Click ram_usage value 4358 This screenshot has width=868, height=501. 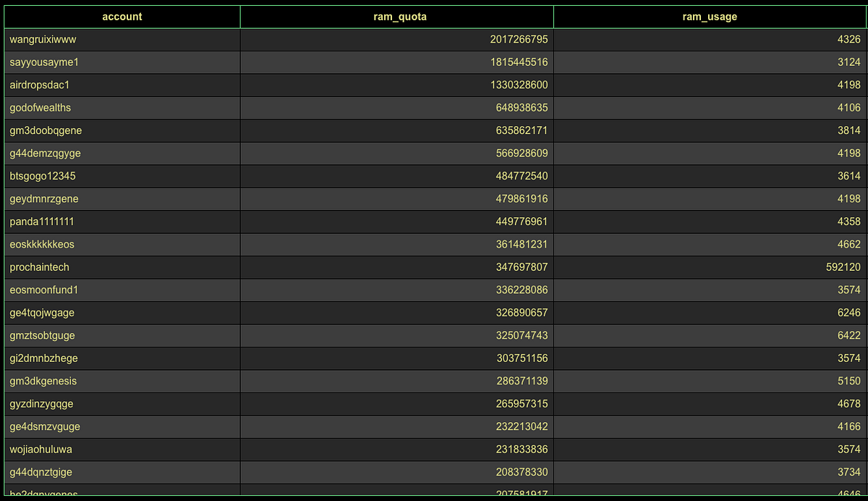point(848,222)
